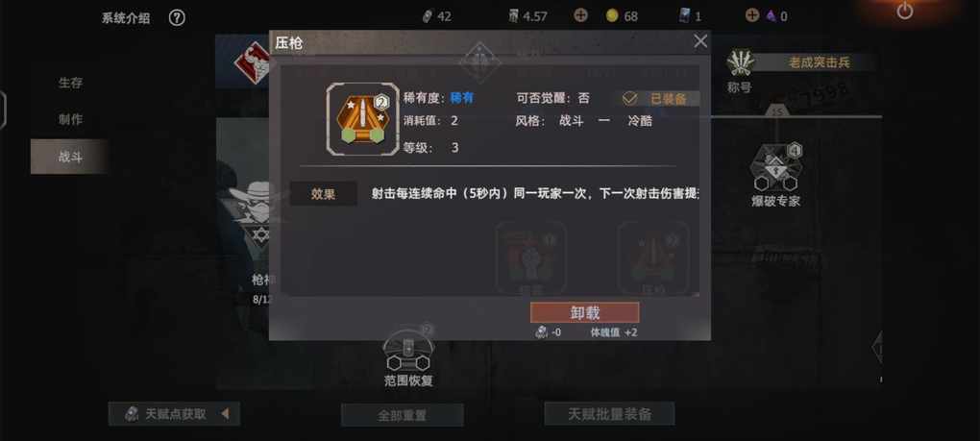Tap the talent point icon showing 42
Image resolution: width=980 pixels, height=441 pixels.
pos(428,16)
